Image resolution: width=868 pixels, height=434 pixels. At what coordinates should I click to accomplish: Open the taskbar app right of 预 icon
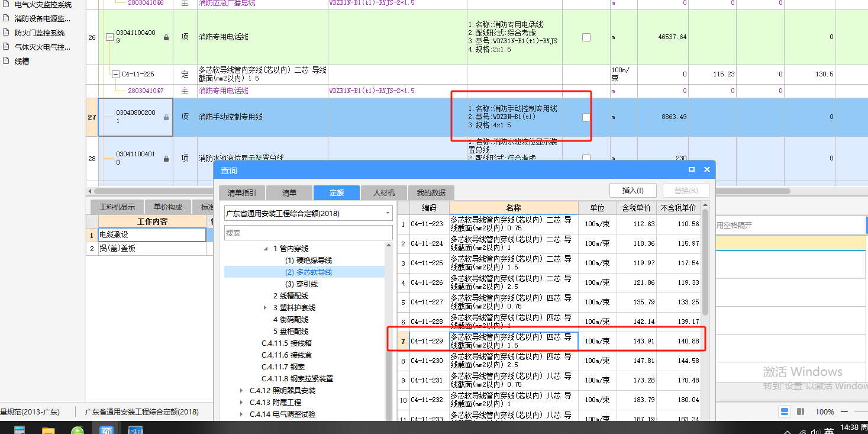[x=135, y=430]
